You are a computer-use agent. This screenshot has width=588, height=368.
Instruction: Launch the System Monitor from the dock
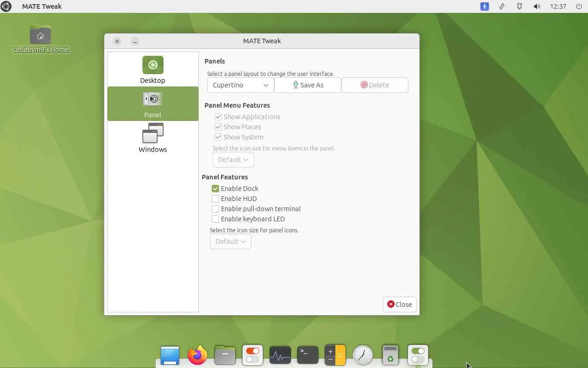pyautogui.click(x=280, y=355)
